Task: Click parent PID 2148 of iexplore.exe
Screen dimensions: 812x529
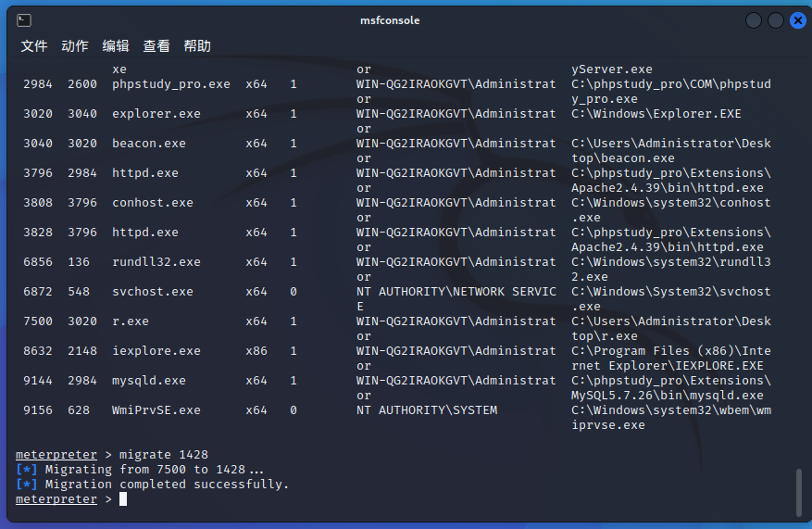Action: tap(82, 351)
